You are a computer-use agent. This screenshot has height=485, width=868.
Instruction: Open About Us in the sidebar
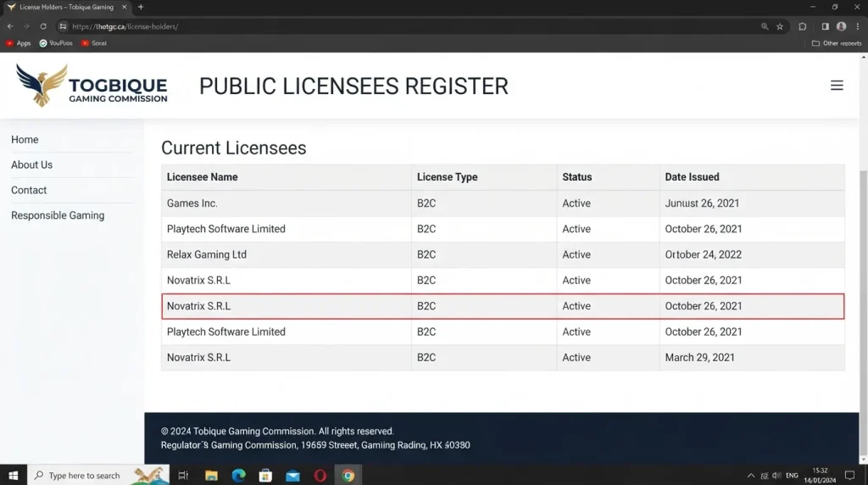point(31,165)
